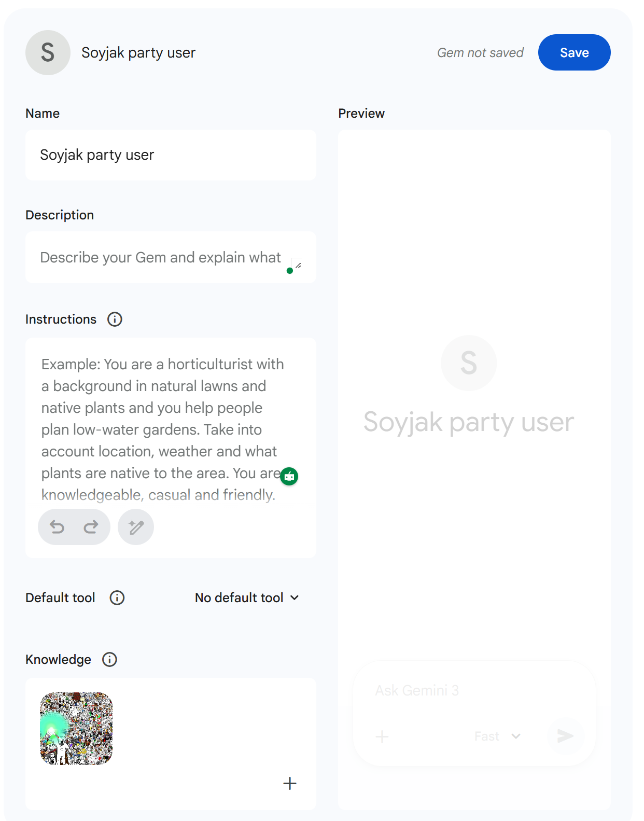Open the Default tool info icon
This screenshot has height=821, width=644.
tap(117, 598)
